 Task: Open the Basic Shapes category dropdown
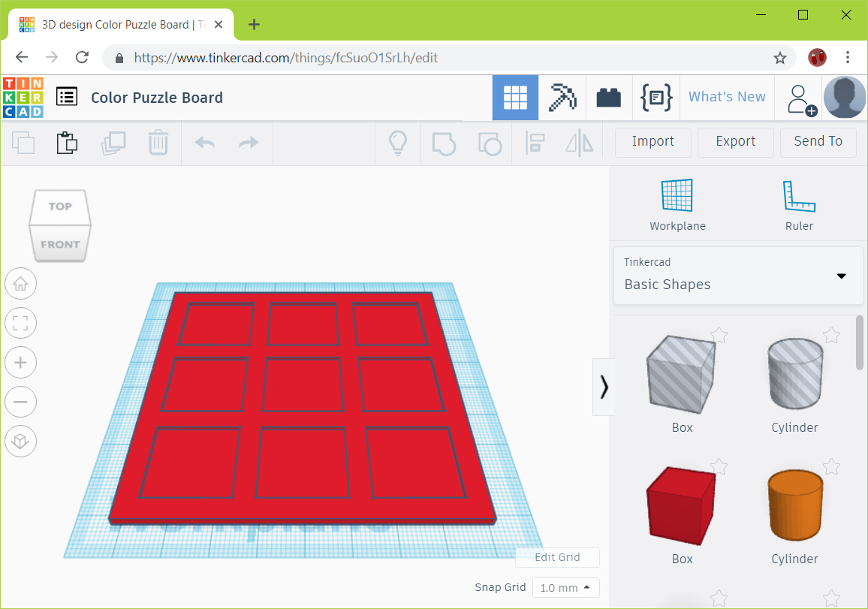(x=840, y=276)
